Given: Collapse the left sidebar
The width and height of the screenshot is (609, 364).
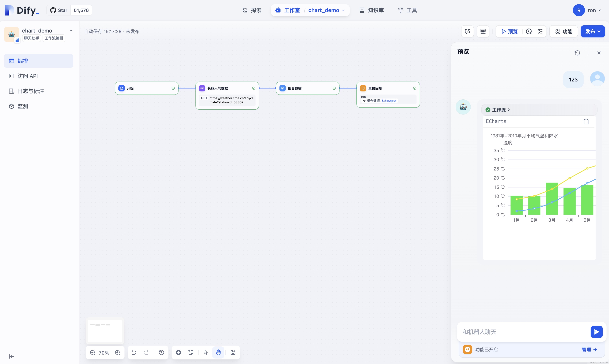Looking at the screenshot, I should tap(11, 356).
